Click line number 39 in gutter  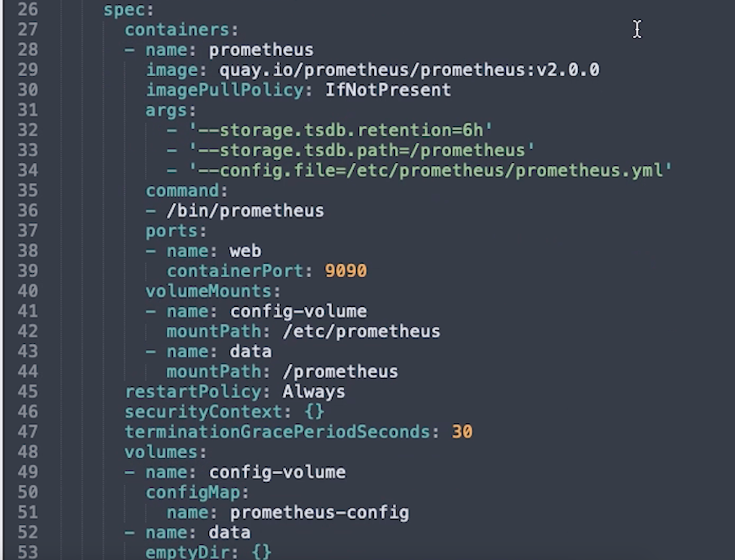click(x=27, y=270)
